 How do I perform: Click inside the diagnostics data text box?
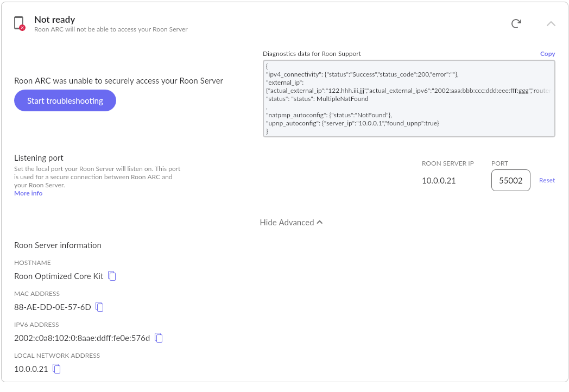(x=409, y=99)
